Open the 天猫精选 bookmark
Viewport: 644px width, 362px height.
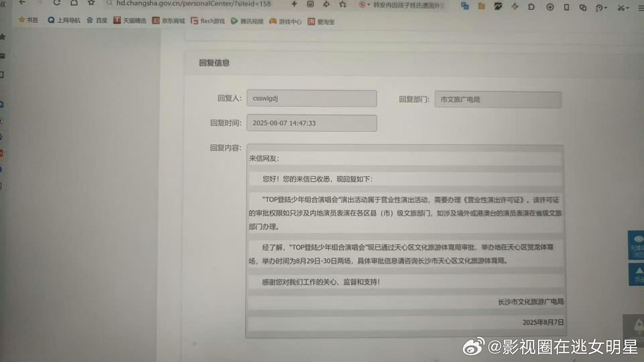(x=130, y=21)
